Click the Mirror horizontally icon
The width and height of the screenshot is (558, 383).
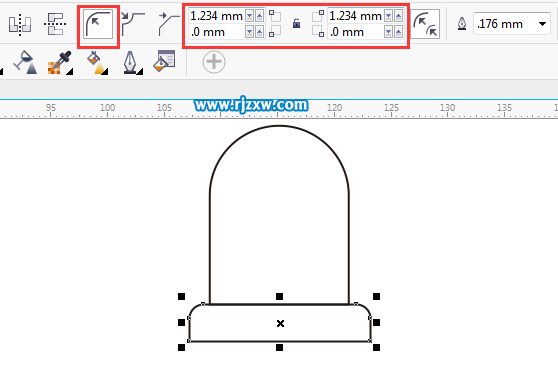coord(20,24)
